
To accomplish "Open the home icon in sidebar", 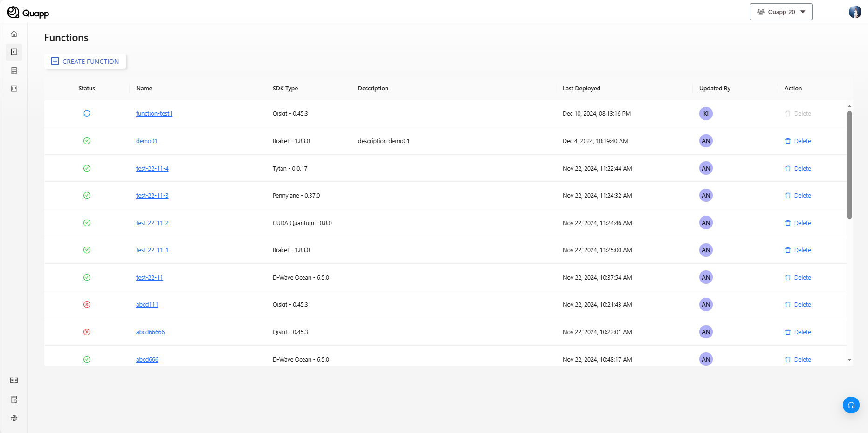I will (x=14, y=34).
